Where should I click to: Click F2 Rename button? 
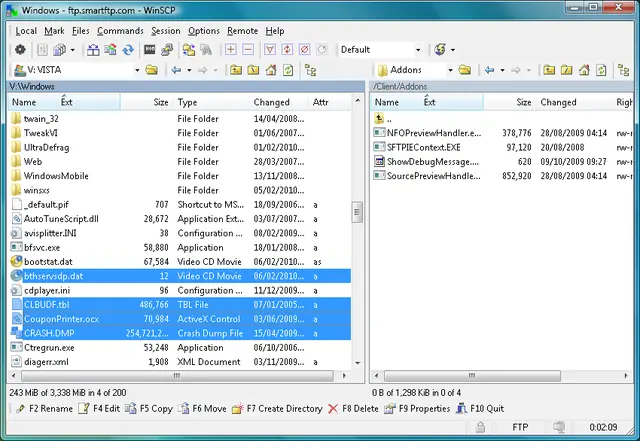point(44,408)
